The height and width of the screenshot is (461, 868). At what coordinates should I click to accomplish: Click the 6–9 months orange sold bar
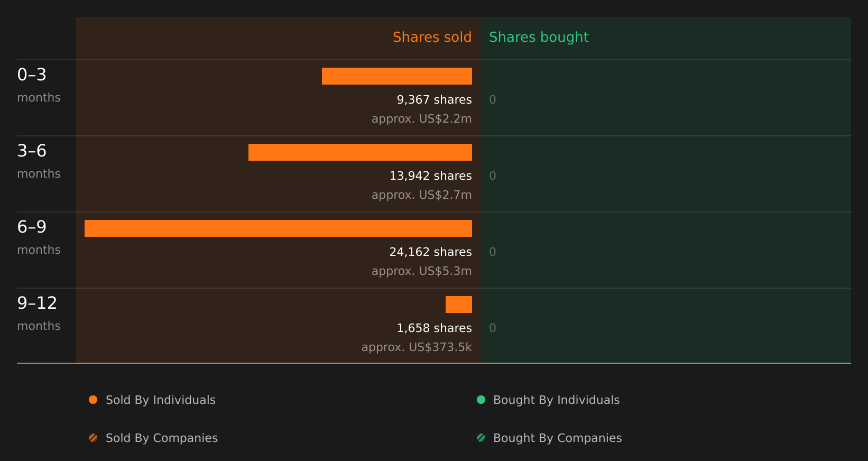tap(278, 228)
